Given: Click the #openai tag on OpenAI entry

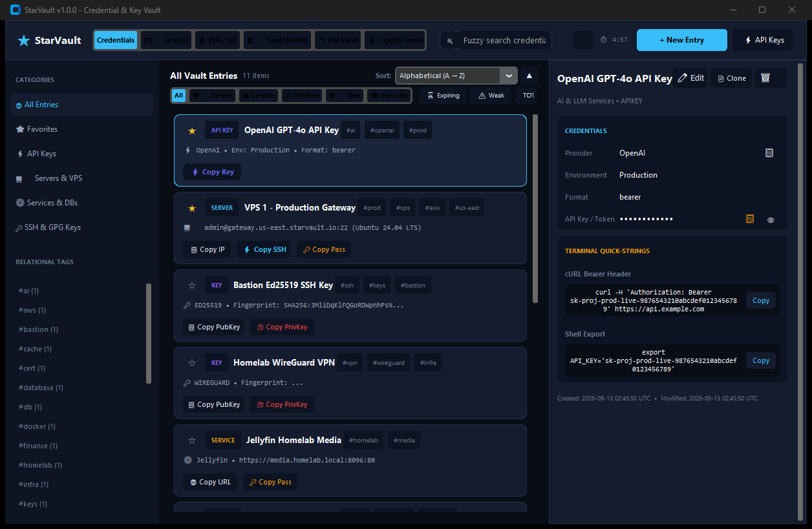Looking at the screenshot, I should (381, 130).
